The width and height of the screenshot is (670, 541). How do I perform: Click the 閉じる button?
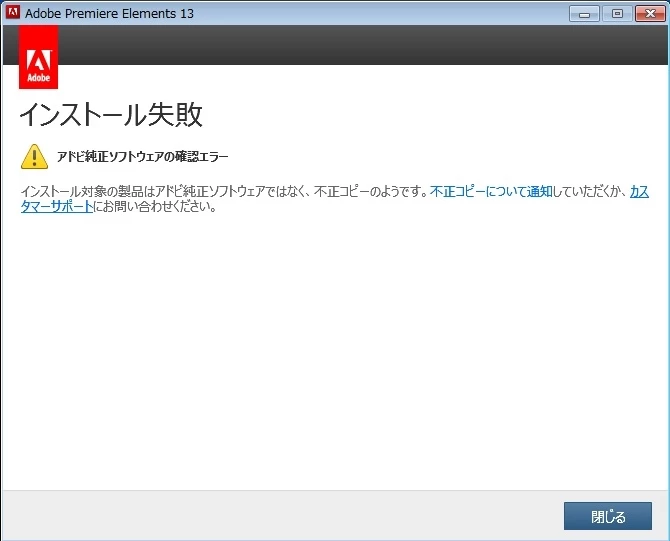(x=608, y=516)
